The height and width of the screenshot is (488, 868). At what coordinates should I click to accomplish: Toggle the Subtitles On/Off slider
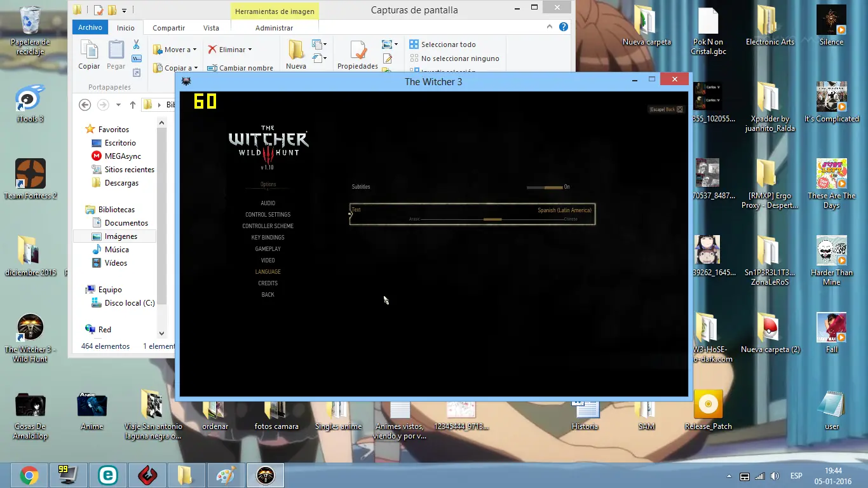coord(545,187)
